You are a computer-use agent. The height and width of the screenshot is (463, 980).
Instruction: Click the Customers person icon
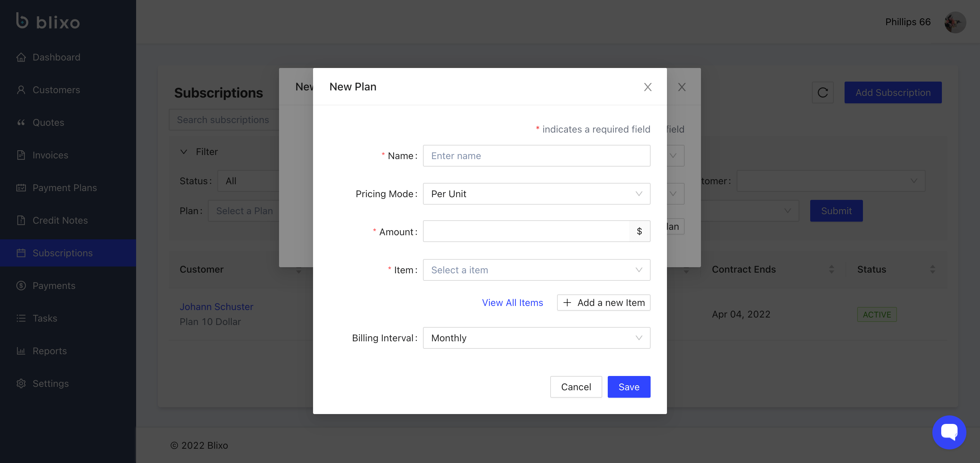[x=21, y=90]
